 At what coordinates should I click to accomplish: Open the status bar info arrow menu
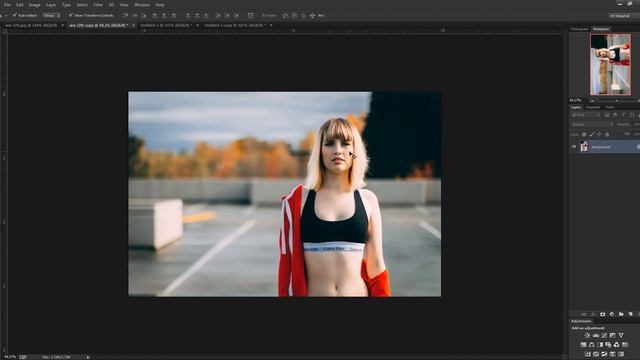click(88, 357)
